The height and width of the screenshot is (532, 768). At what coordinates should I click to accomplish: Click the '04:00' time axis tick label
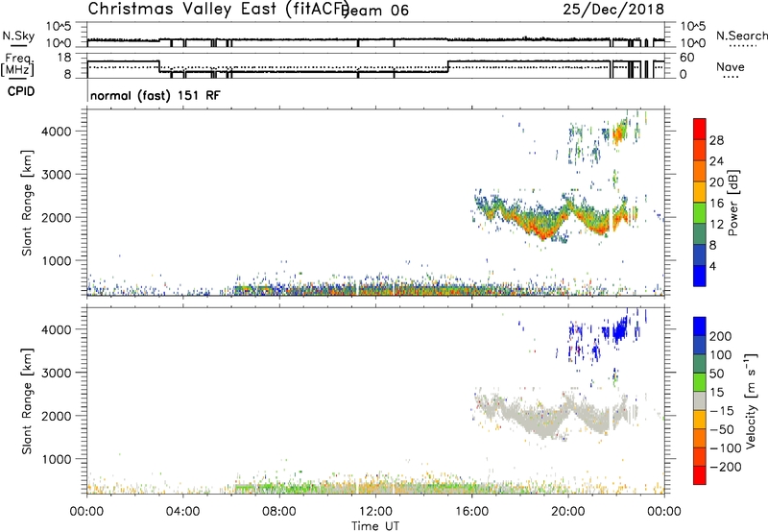point(182,512)
